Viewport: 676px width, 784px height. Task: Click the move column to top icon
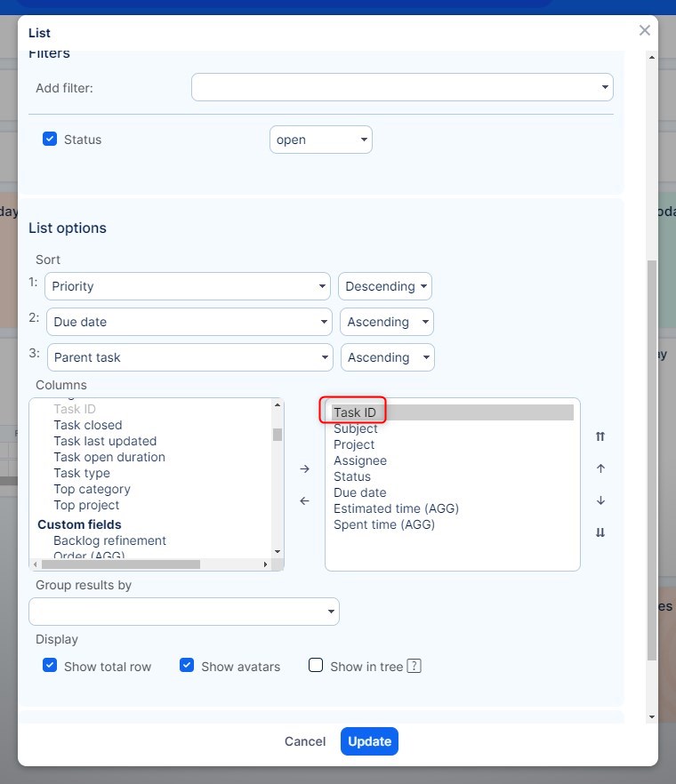tap(600, 436)
